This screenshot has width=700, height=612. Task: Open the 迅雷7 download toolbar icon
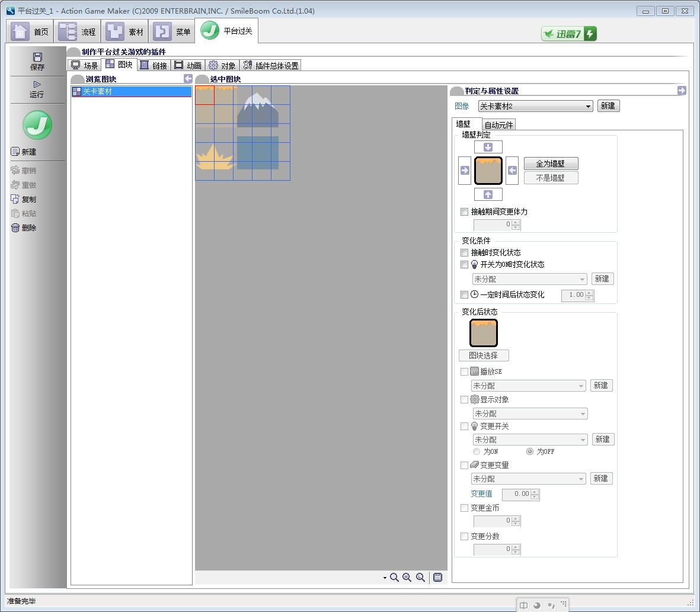[x=569, y=33]
